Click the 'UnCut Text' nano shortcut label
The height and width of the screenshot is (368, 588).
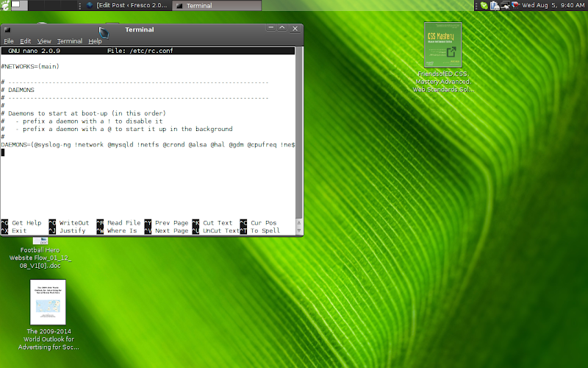click(x=221, y=230)
